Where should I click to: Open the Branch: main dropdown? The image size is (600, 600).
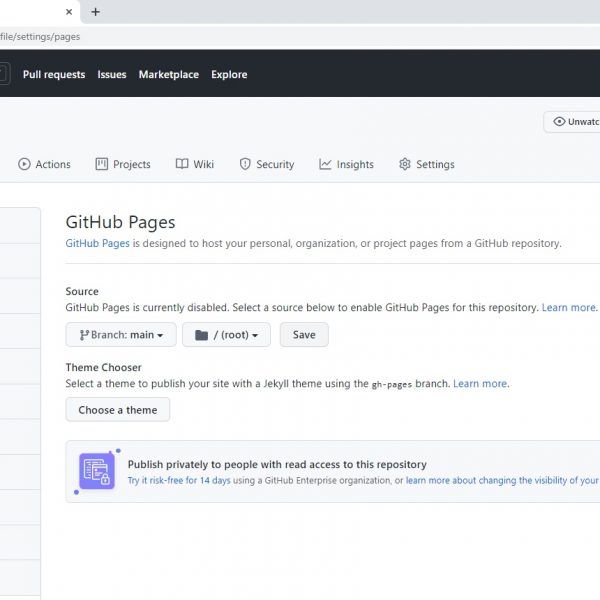[x=121, y=335]
